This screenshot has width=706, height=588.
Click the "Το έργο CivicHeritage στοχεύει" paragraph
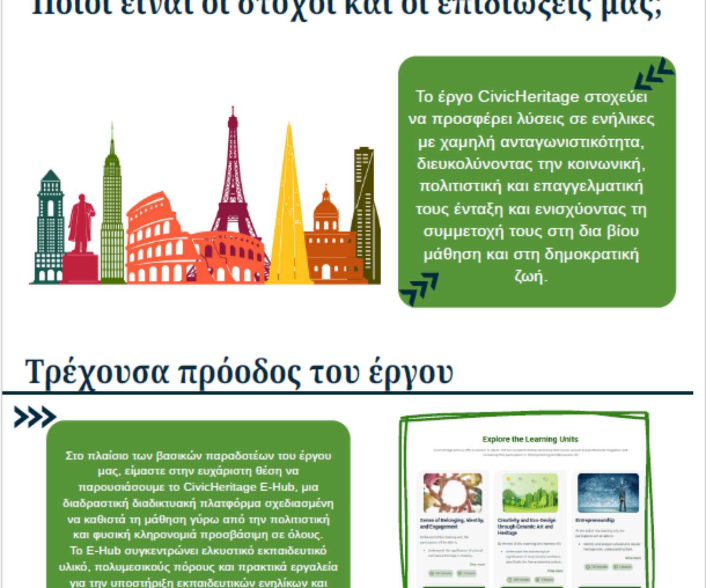click(531, 186)
